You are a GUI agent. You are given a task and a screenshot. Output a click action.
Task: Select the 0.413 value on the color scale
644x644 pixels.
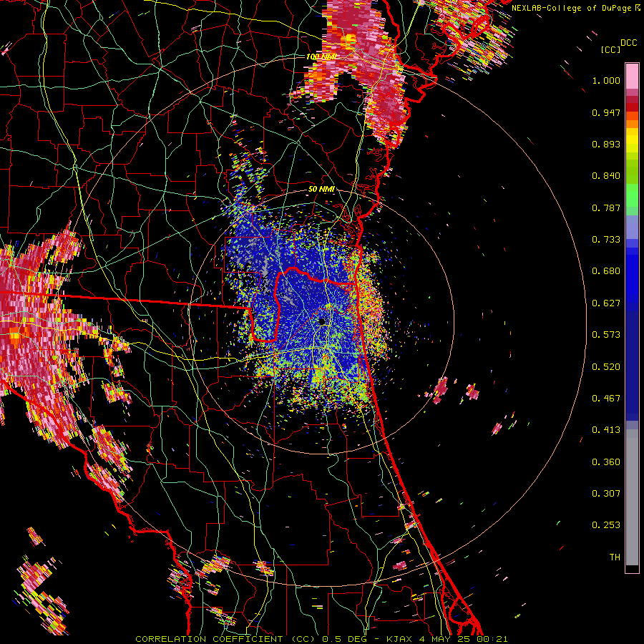(x=606, y=430)
